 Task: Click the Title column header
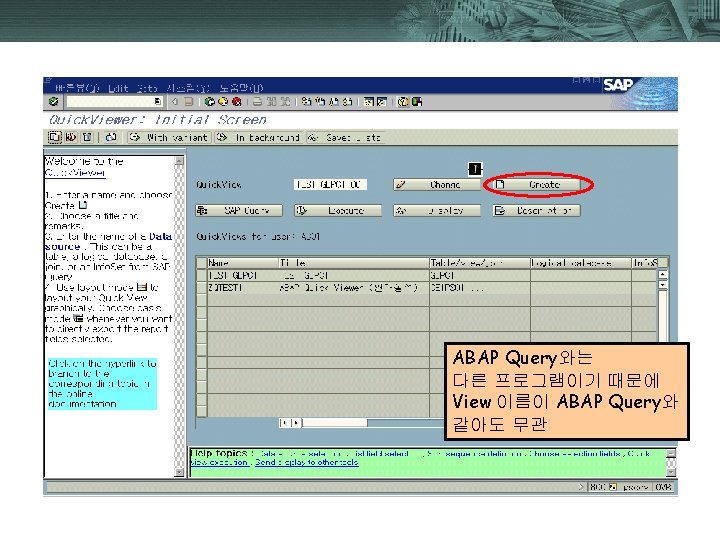(x=354, y=263)
